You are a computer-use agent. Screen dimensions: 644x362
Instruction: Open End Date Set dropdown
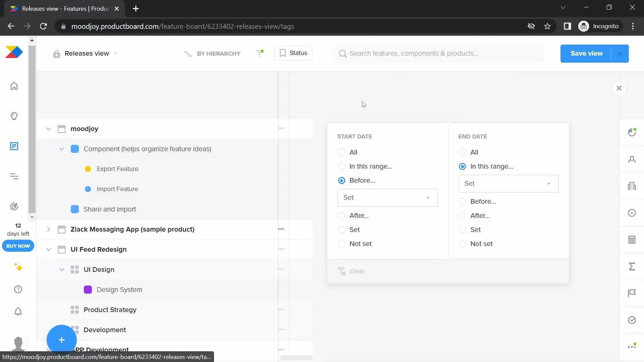pos(508,183)
